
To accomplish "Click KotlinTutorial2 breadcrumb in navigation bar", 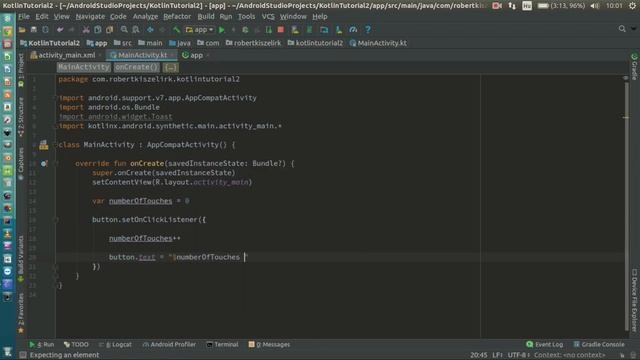I will (x=50, y=43).
